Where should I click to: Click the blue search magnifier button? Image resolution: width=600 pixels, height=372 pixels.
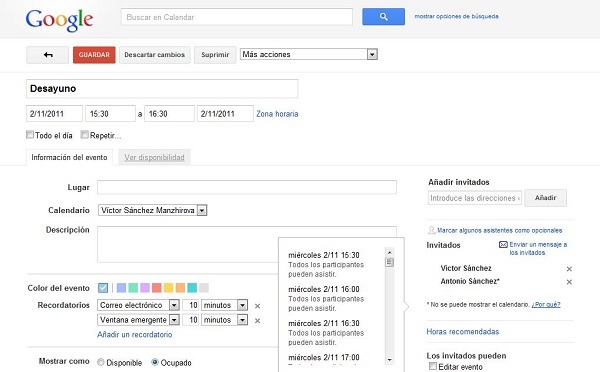383,17
